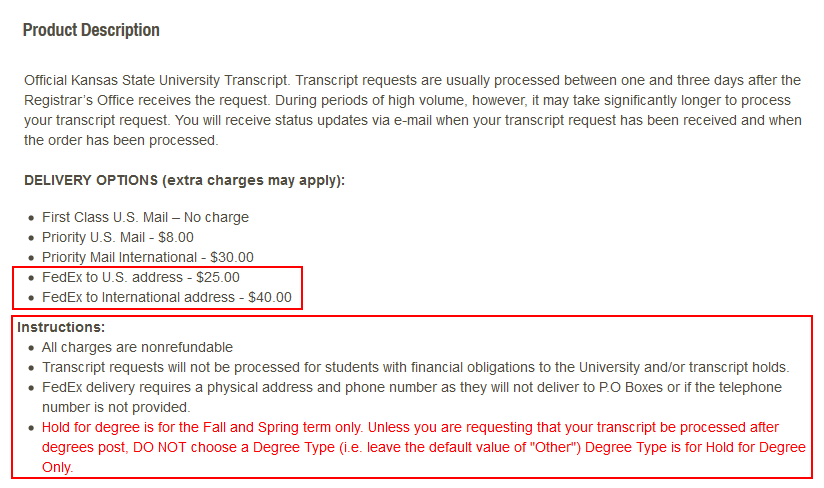824x488 pixels.
Task: Click FedEx to U.S. address $25.00
Action: (141, 277)
